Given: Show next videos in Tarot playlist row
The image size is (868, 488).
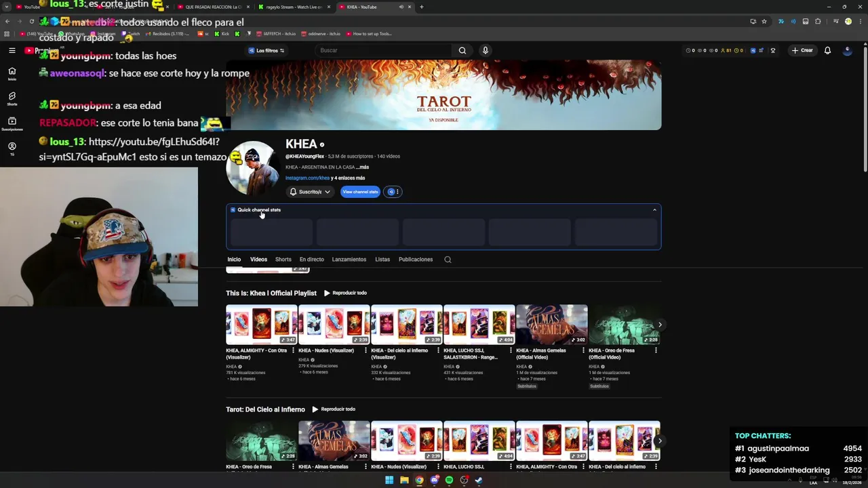Looking at the screenshot, I should coord(660,441).
